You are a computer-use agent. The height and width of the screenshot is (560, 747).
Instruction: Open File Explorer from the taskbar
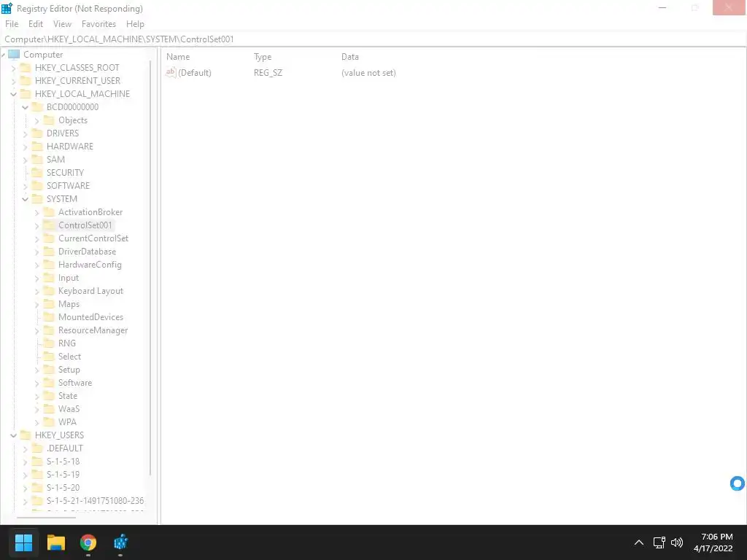[x=55, y=542]
